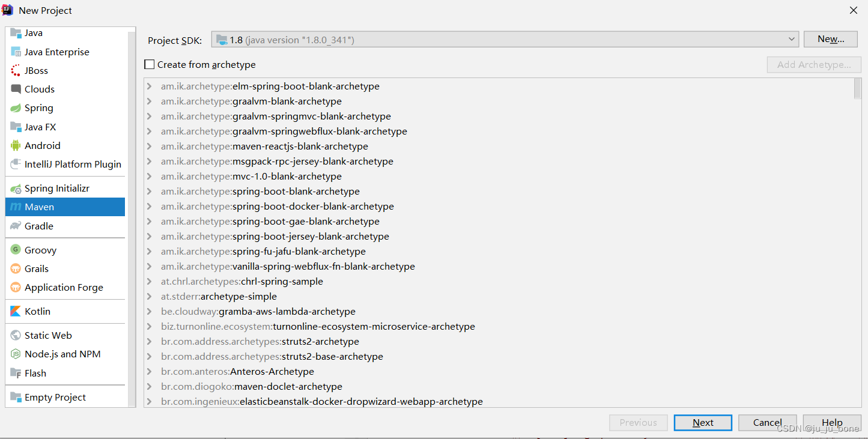The width and height of the screenshot is (868, 439).
Task: Expand chrl-spring-sample node
Action: point(149,281)
